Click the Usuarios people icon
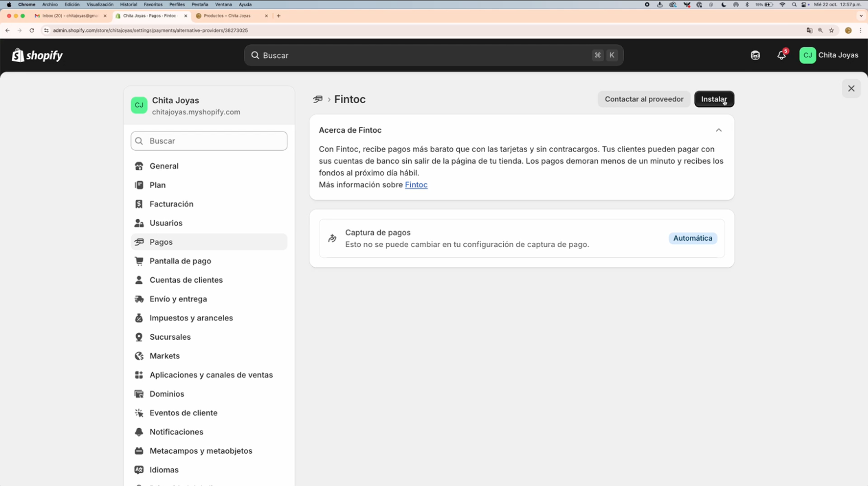The height and width of the screenshot is (486, 868). (x=139, y=223)
